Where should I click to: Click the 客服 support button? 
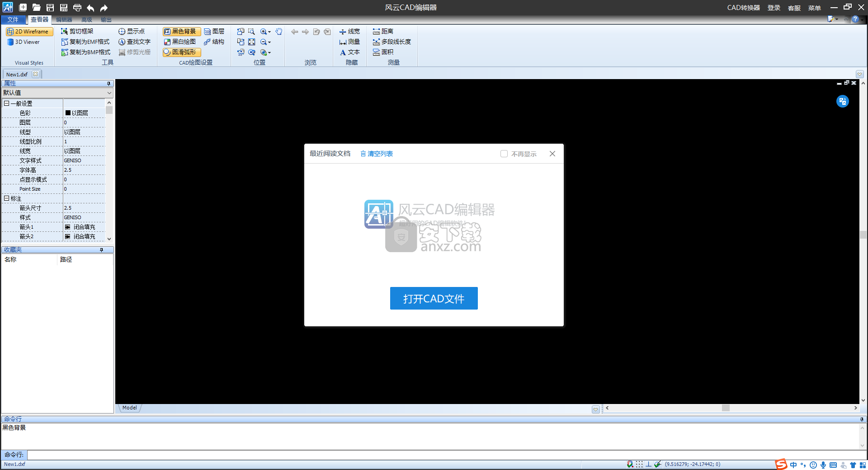click(x=794, y=8)
